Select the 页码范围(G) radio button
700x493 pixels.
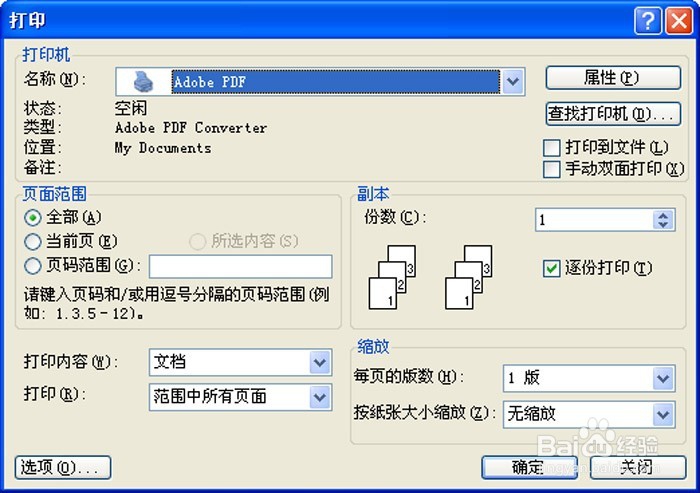(33, 266)
